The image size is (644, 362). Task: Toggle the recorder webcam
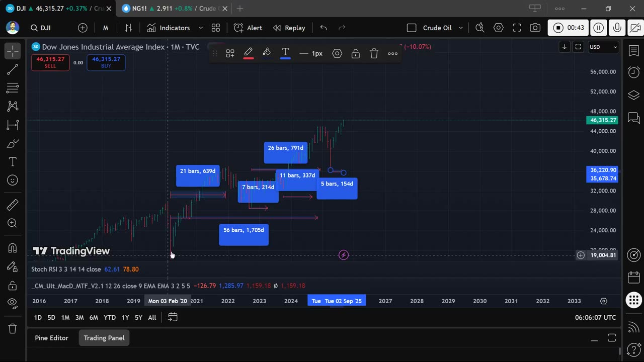pos(635,28)
